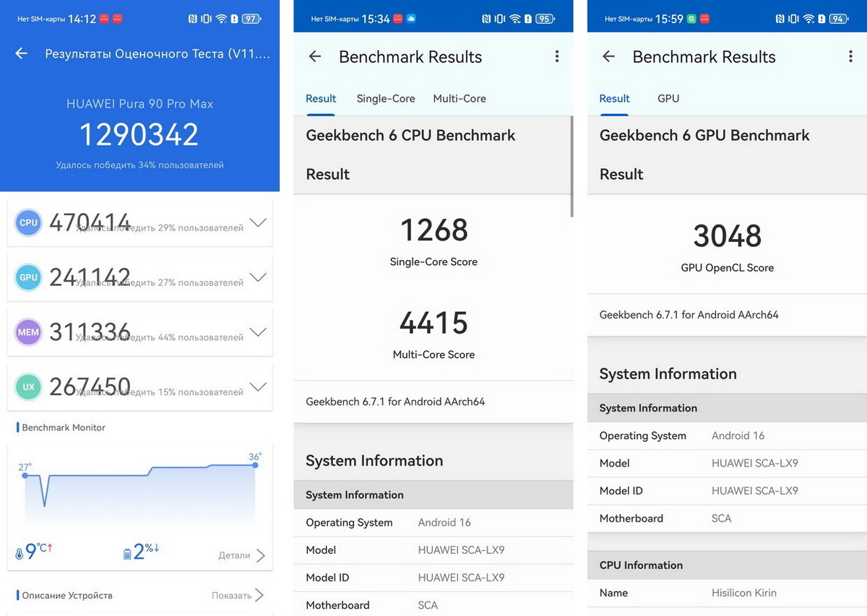Click the CPU benchmark screen scrollbar
The height and width of the screenshot is (616, 867).
click(571, 166)
